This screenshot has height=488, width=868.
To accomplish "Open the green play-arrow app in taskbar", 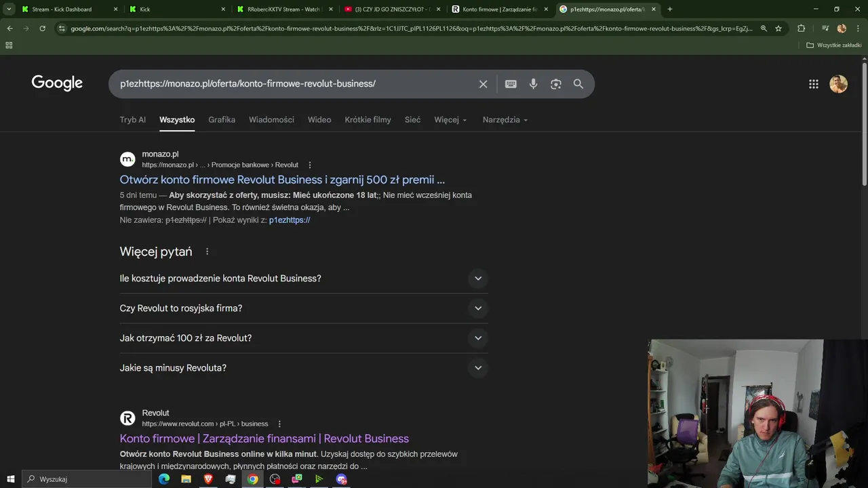I will [319, 479].
